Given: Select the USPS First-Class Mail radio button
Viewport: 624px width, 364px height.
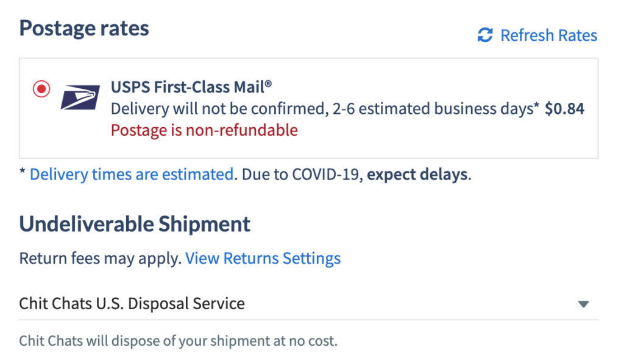Looking at the screenshot, I should (x=41, y=89).
